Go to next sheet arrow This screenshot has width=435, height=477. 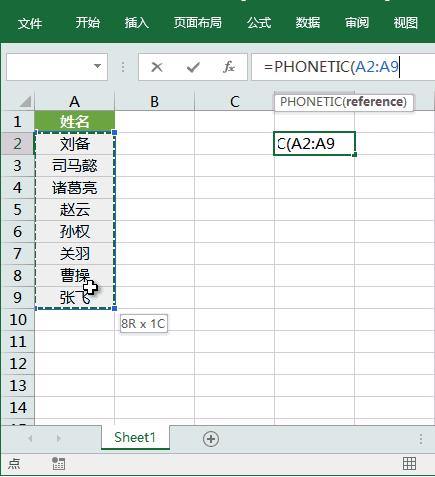(59, 438)
